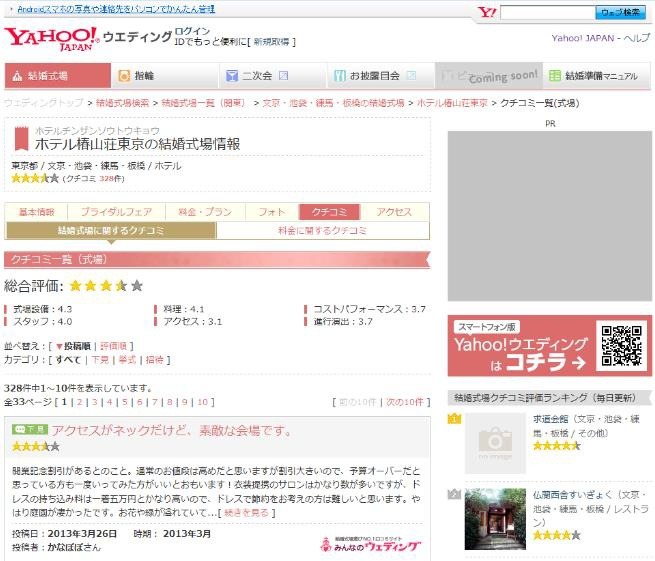Open the ログイン link
The image size is (655, 561).
192,31
